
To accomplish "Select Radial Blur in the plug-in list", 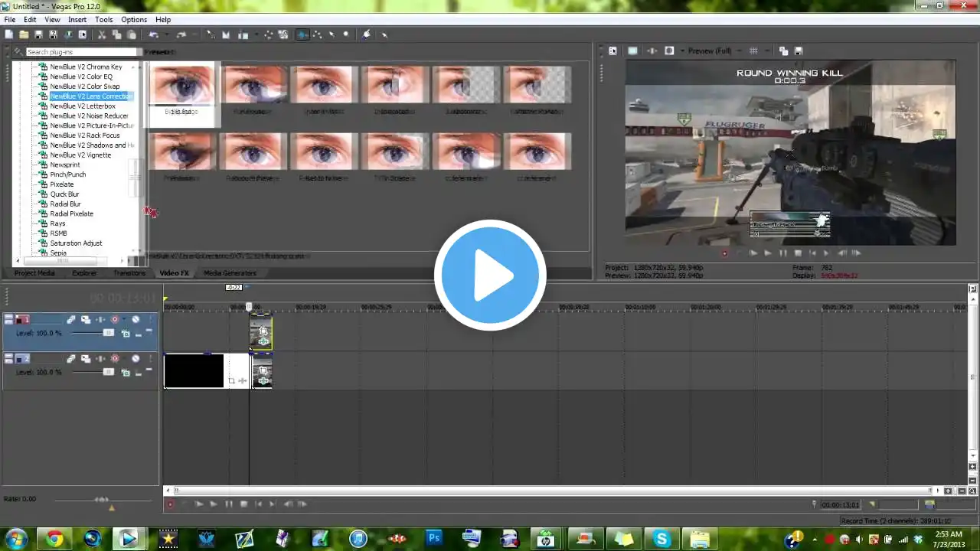I will pos(65,204).
